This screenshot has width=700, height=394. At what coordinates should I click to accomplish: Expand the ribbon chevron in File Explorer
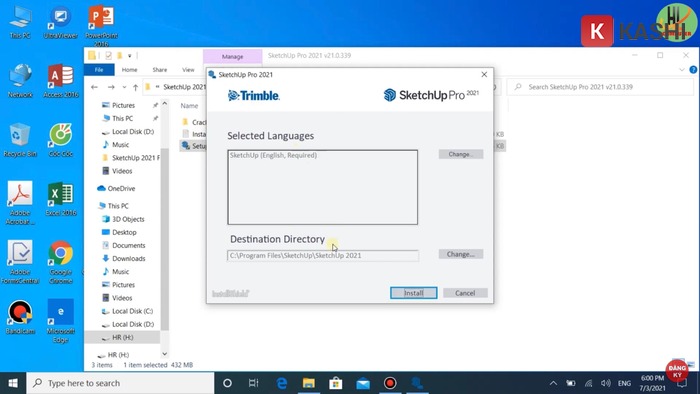coord(682,70)
